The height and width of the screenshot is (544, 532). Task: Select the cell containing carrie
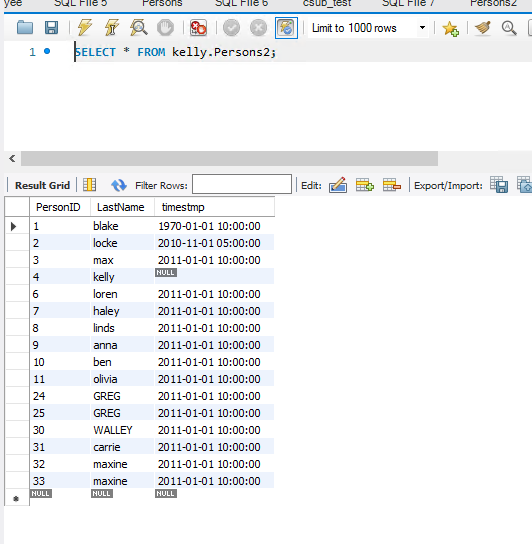122,447
